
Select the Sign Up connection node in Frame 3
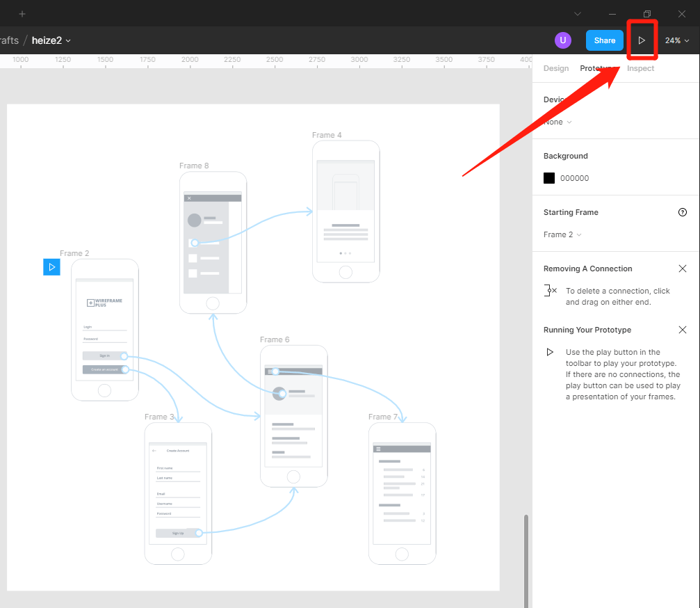tap(199, 533)
